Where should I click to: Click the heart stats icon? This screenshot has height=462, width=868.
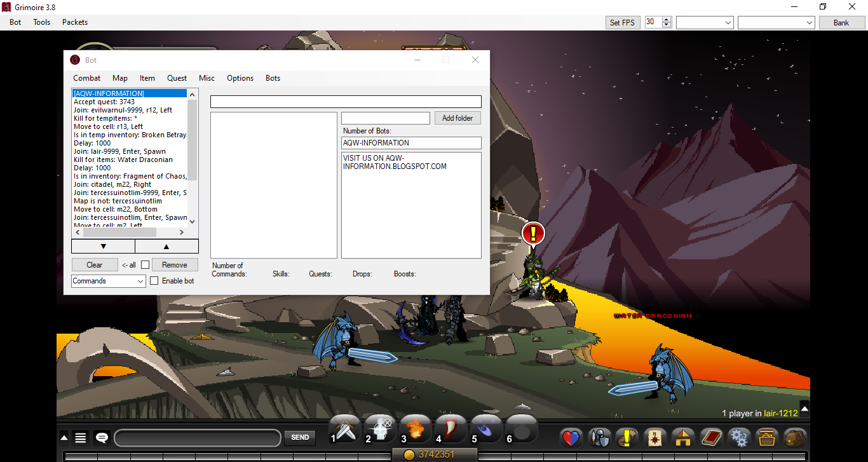pyautogui.click(x=570, y=438)
